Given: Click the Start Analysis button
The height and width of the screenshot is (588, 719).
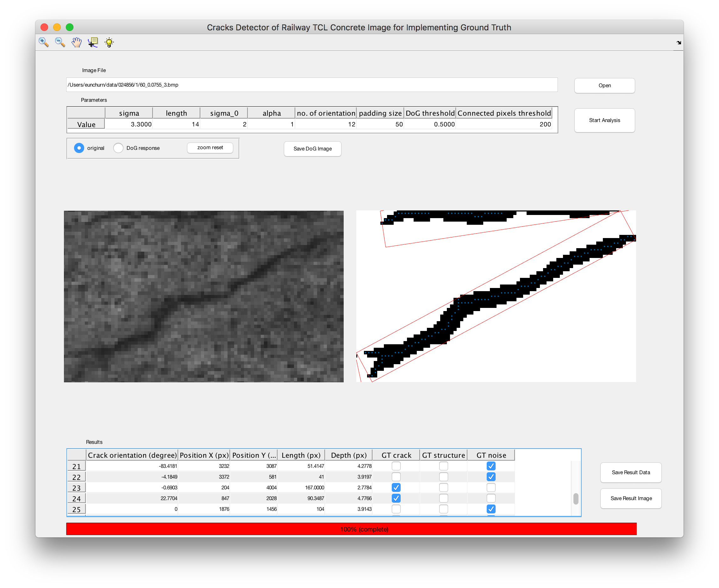Looking at the screenshot, I should click(x=604, y=120).
